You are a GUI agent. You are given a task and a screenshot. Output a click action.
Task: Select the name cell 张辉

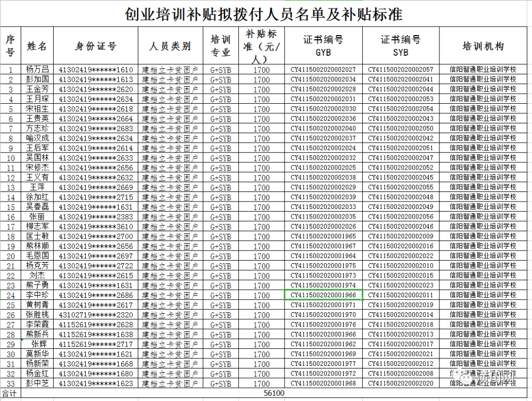(x=37, y=344)
